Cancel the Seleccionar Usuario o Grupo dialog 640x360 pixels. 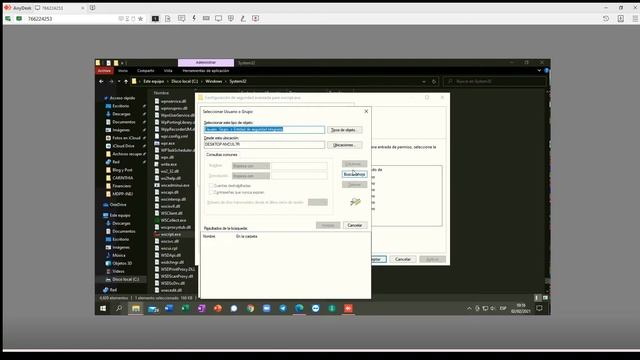(x=355, y=225)
